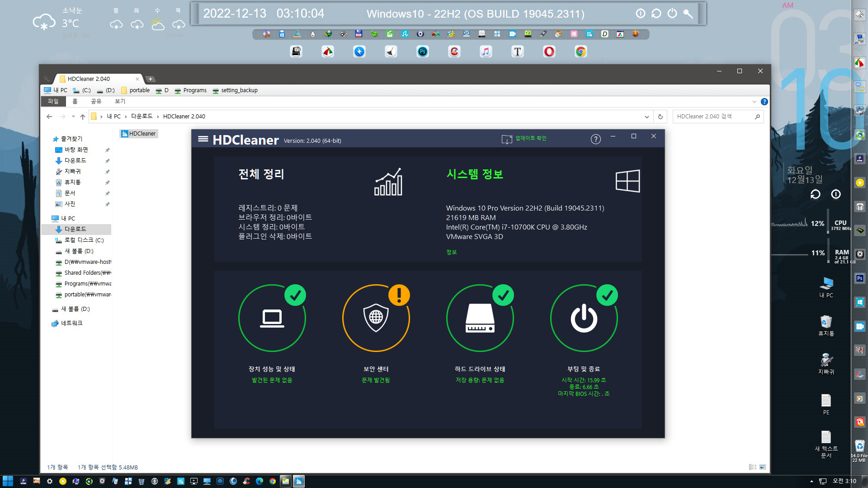The width and height of the screenshot is (868, 488).
Task: Click the refresh icon in top info bar
Action: [656, 14]
